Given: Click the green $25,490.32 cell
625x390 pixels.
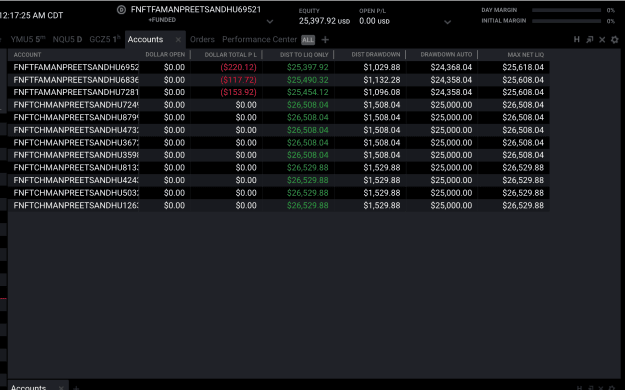Looking at the screenshot, I should [x=308, y=80].
